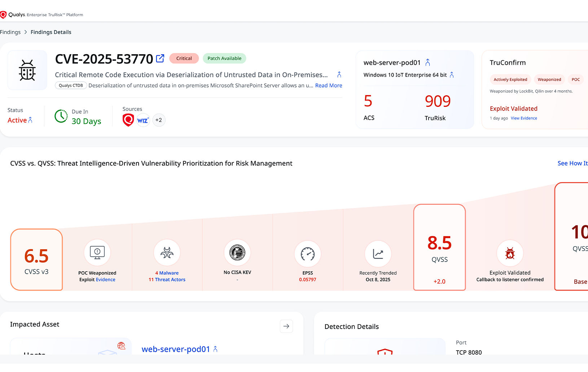The width and height of the screenshot is (588, 372).
Task: Click the malware biohazard icon
Action: click(167, 252)
